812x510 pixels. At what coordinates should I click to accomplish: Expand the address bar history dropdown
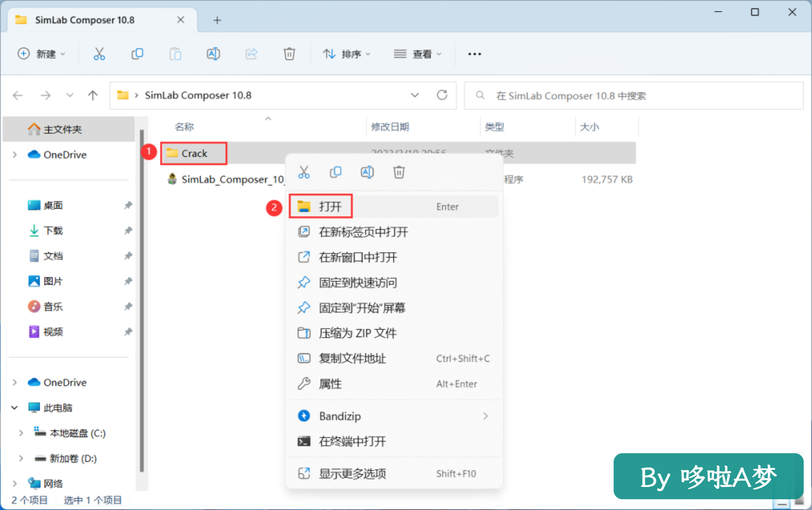click(x=415, y=95)
